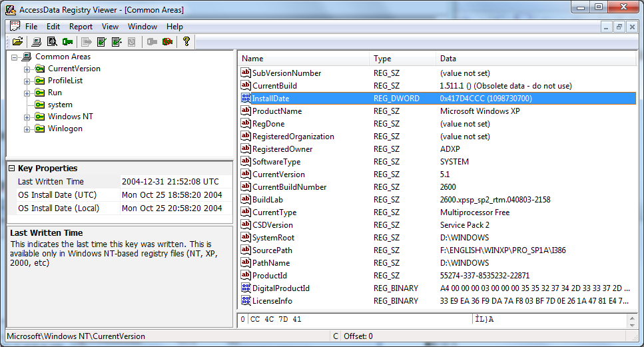Open the View menu
644x347 pixels.
click(110, 26)
